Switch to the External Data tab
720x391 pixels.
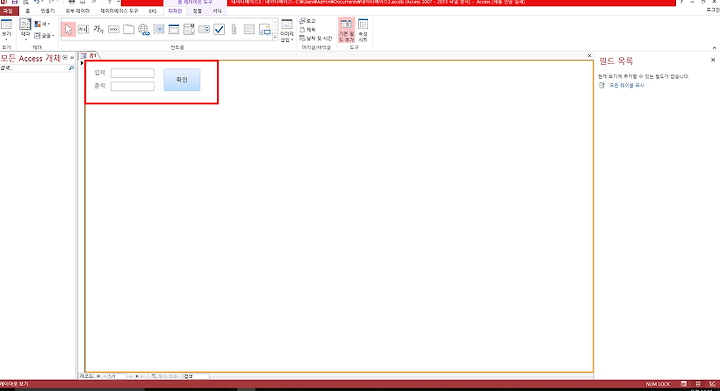[77, 11]
